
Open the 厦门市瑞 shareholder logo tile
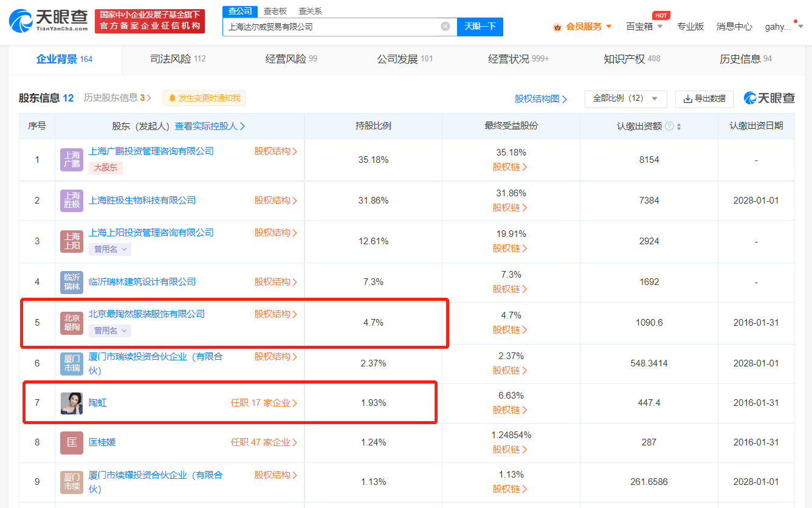pos(72,363)
